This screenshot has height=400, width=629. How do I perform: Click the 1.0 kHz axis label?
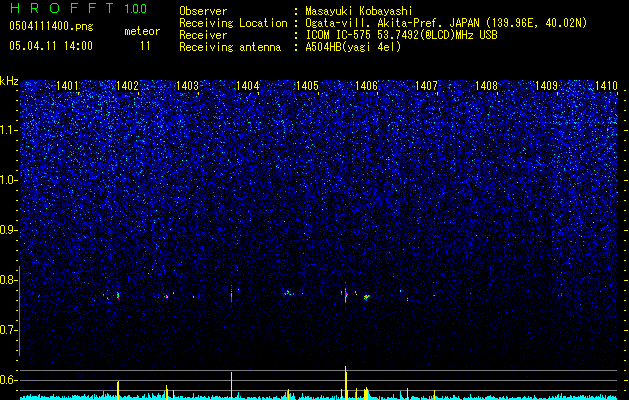tap(9, 180)
